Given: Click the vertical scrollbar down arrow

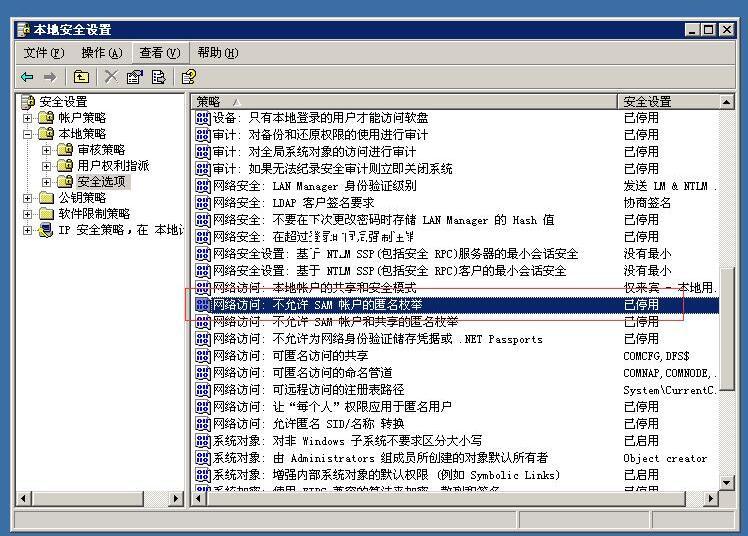Looking at the screenshot, I should point(727,481).
